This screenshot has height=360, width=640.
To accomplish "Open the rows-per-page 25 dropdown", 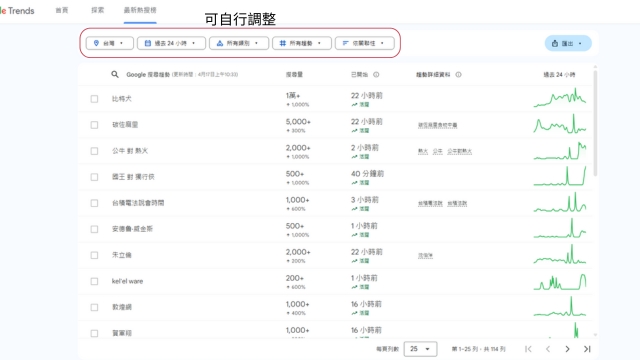I will click(x=420, y=349).
